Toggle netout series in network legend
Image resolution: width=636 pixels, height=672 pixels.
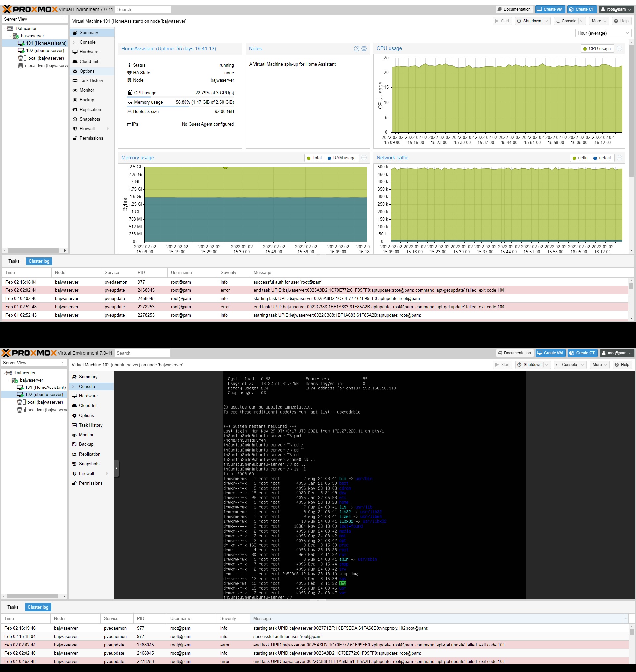click(x=603, y=158)
